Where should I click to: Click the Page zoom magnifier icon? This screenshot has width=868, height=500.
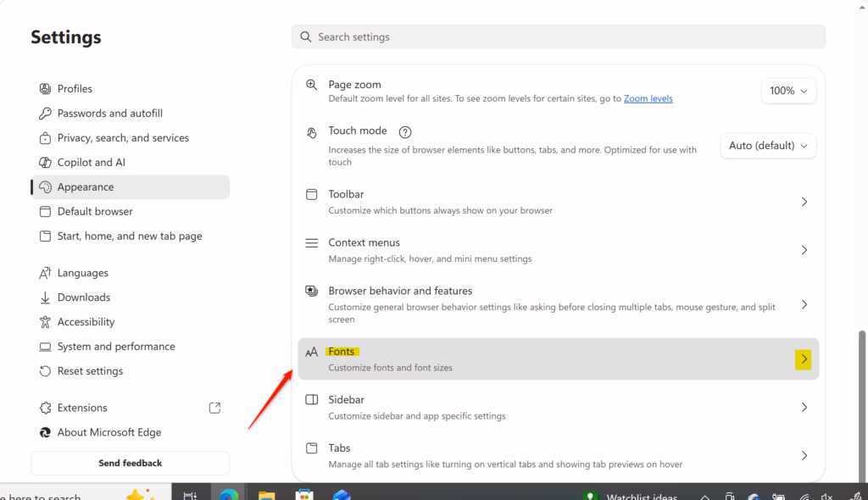coord(312,85)
